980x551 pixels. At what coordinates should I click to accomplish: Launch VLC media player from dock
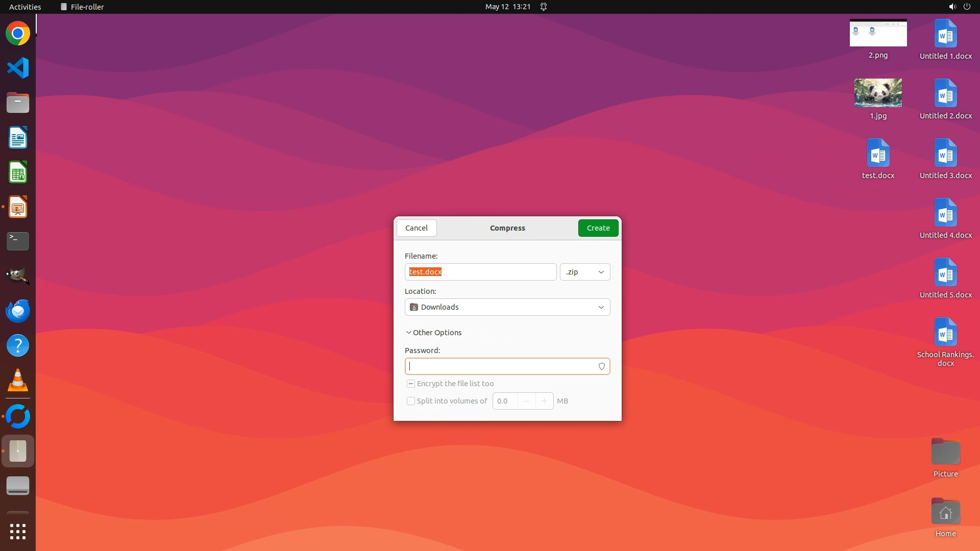tap(18, 381)
